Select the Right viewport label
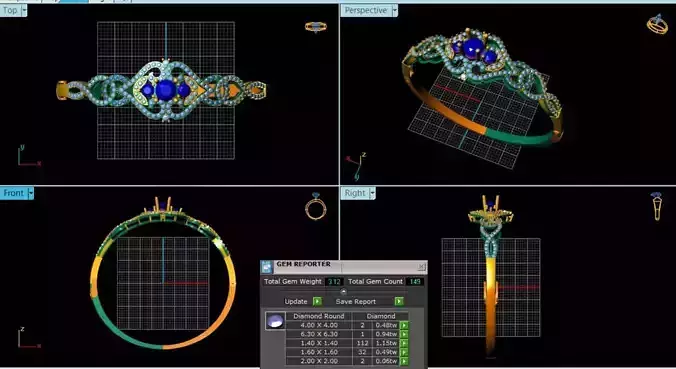The image size is (676, 369). coord(355,193)
